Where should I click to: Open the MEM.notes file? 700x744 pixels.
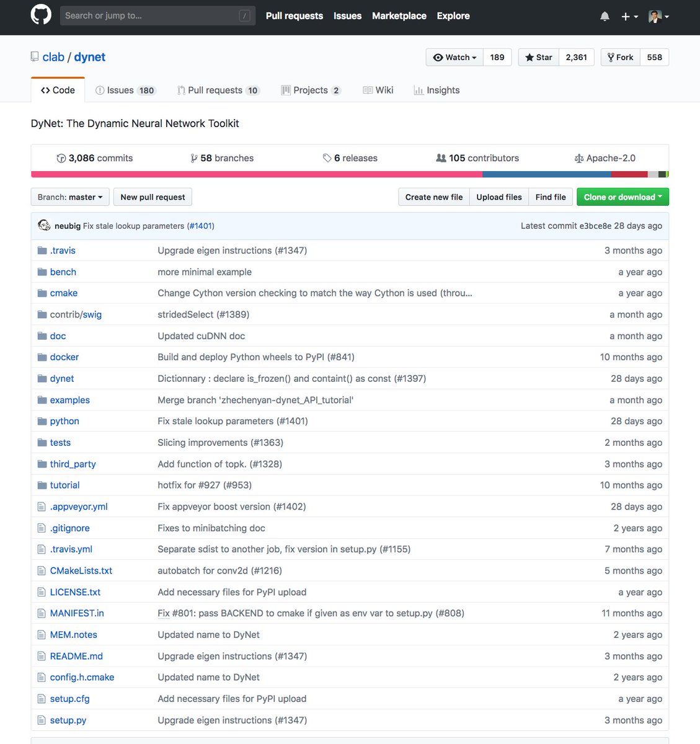point(74,635)
